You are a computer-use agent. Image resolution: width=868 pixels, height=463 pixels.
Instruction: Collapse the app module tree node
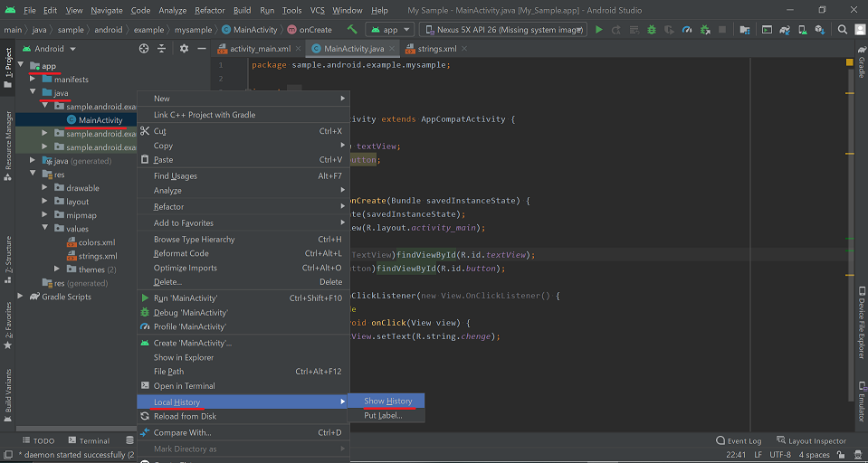21,65
